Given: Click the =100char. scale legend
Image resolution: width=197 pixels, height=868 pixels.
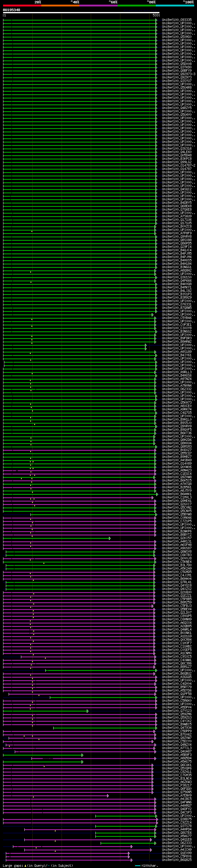Looking at the screenshot, I should click(146, 865).
